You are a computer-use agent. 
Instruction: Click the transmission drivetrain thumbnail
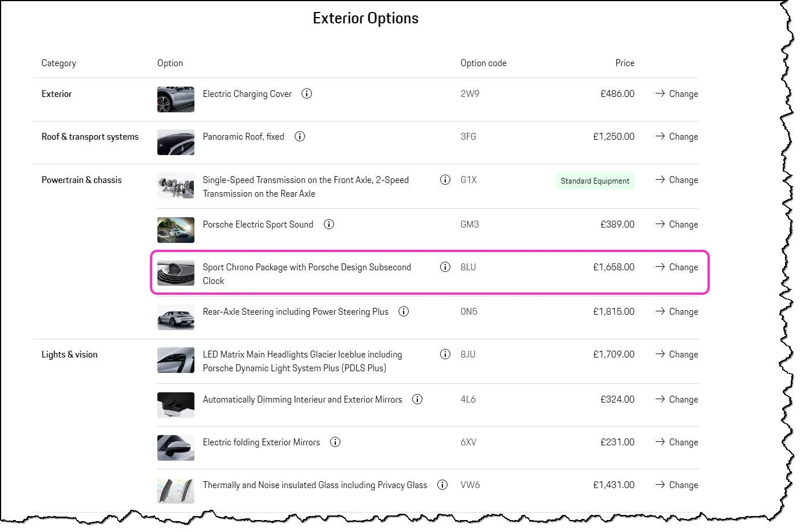[176, 186]
